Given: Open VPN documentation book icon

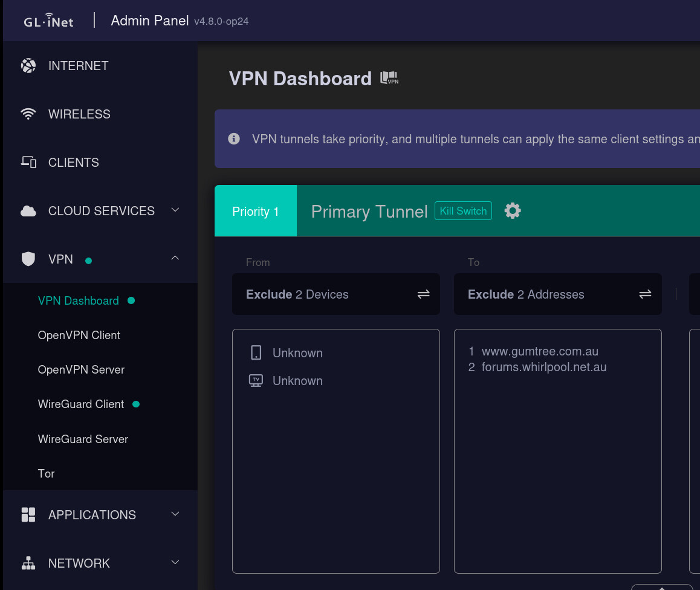Looking at the screenshot, I should click(389, 78).
